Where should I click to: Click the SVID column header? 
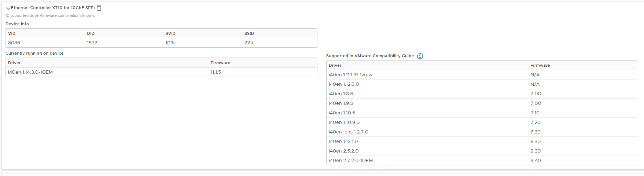pyautogui.click(x=170, y=33)
